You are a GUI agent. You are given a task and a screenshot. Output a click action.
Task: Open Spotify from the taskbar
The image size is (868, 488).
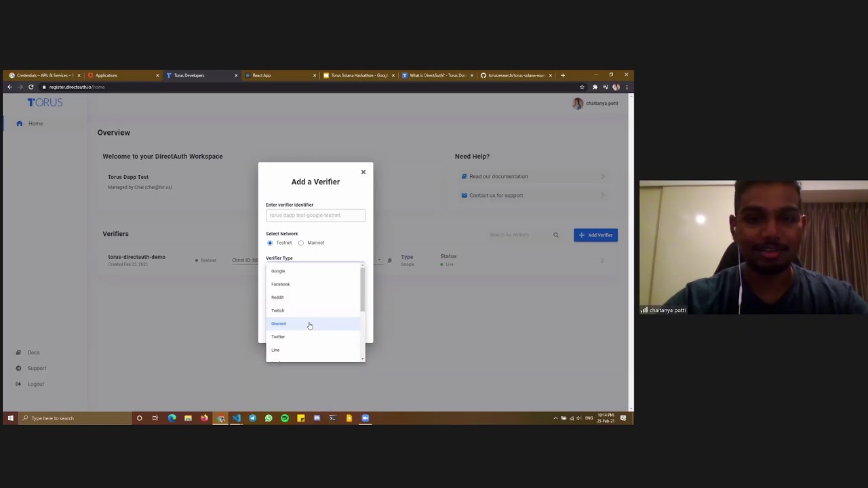click(285, 418)
